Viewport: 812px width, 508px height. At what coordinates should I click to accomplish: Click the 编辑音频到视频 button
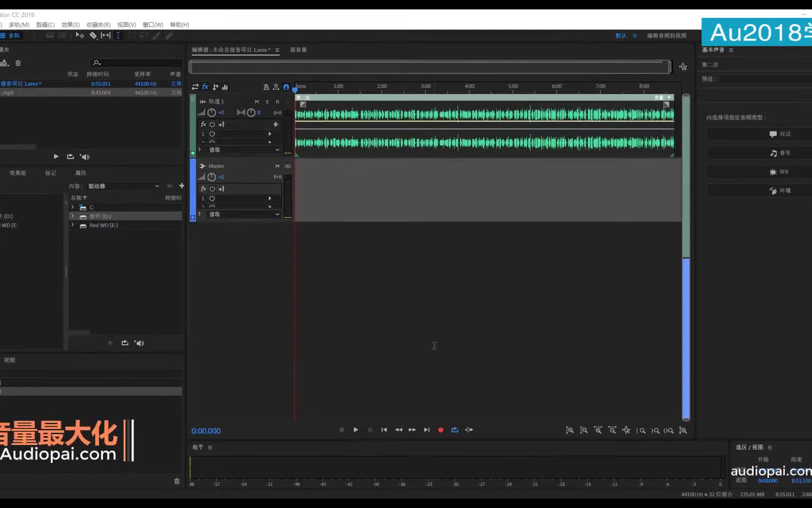tap(667, 35)
